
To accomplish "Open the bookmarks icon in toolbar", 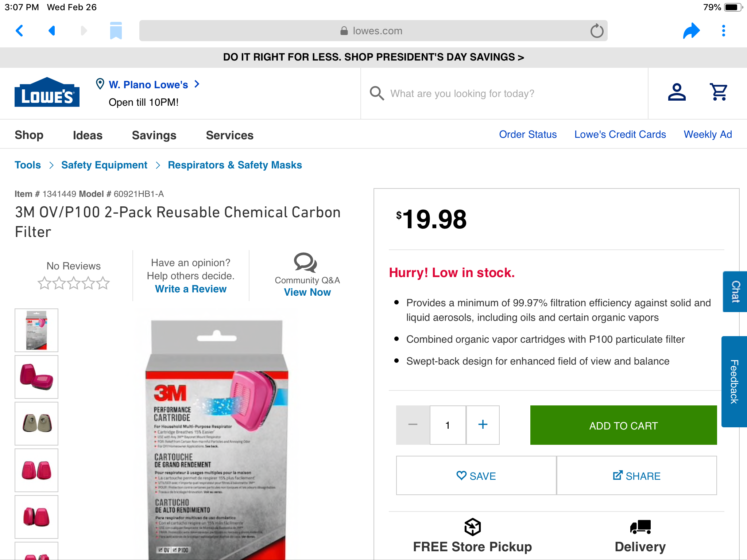I will (x=116, y=31).
